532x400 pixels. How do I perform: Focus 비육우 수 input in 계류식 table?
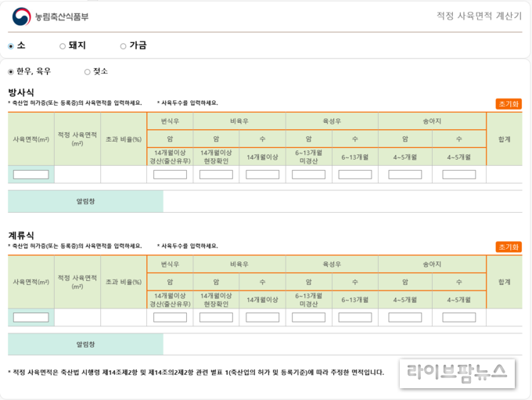pyautogui.click(x=262, y=318)
